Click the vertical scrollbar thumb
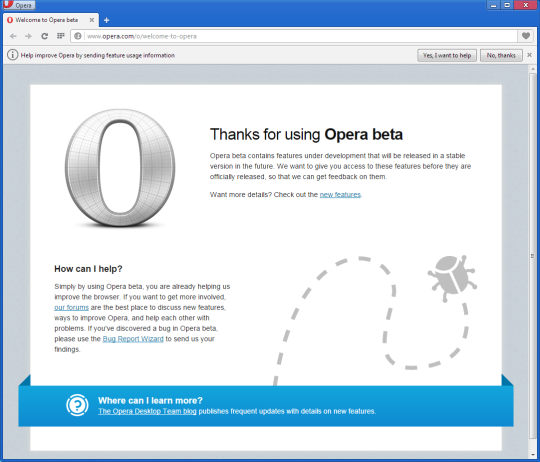The height and width of the screenshot is (462, 540). [532, 255]
